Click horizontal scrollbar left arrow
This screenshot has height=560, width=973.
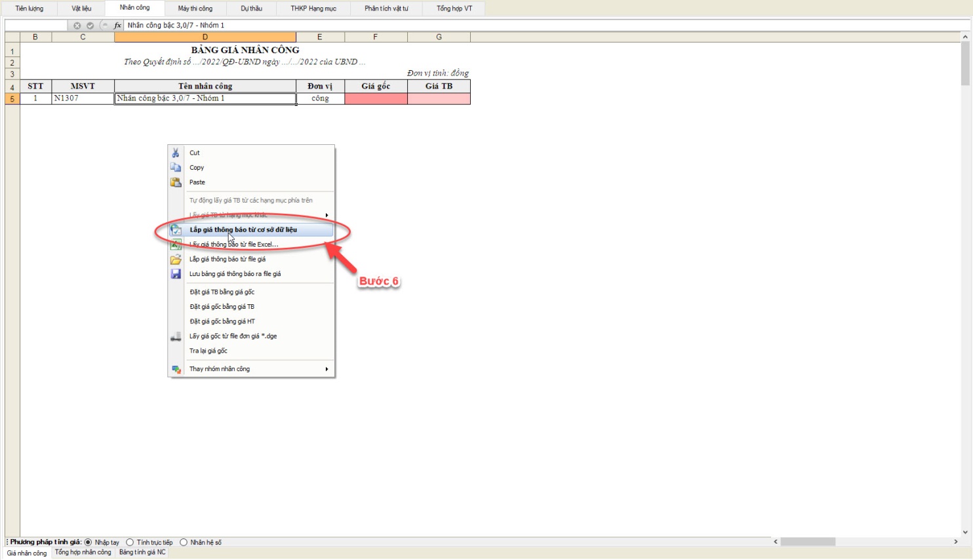click(776, 542)
